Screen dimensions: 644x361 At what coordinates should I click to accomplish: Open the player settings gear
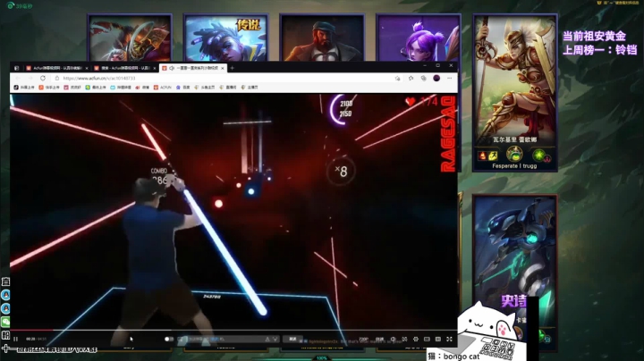pyautogui.click(x=416, y=340)
